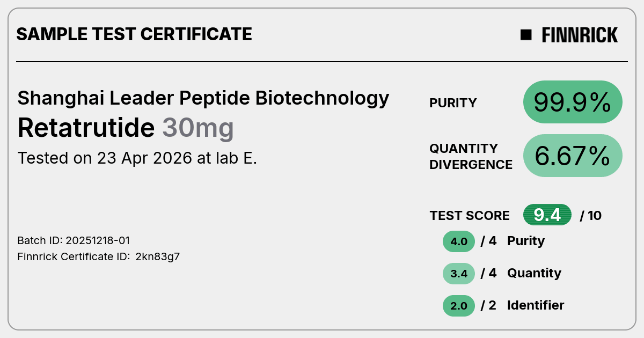Click the 3.4 Quantity score pill
Screen dimensions: 644x338
coord(459,274)
